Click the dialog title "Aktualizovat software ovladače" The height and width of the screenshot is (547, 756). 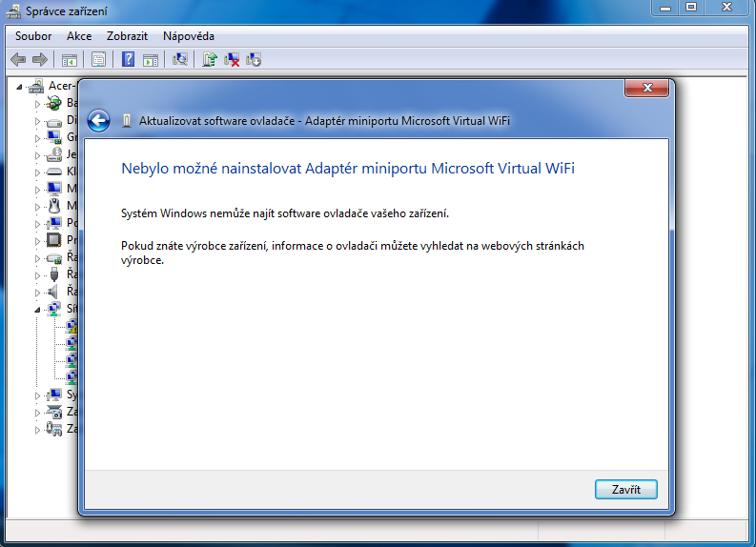click(324, 120)
